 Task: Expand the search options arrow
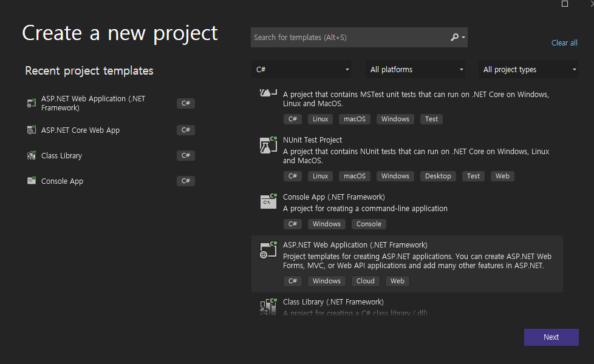(x=463, y=38)
